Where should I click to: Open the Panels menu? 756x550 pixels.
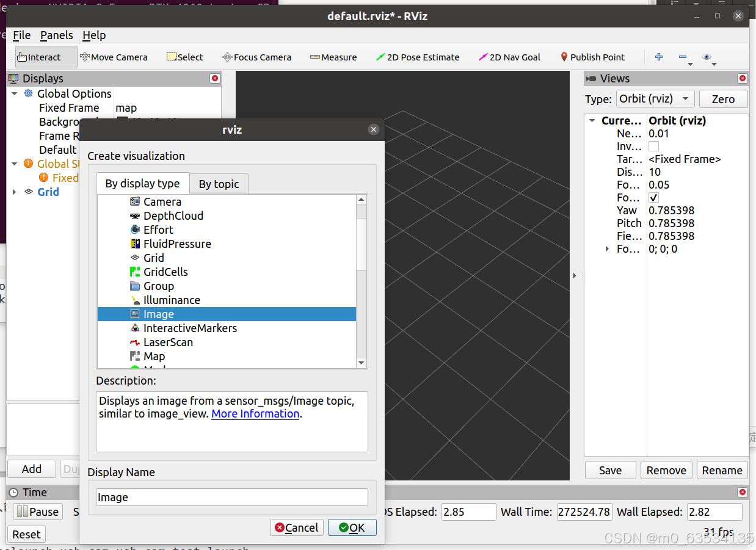(56, 35)
